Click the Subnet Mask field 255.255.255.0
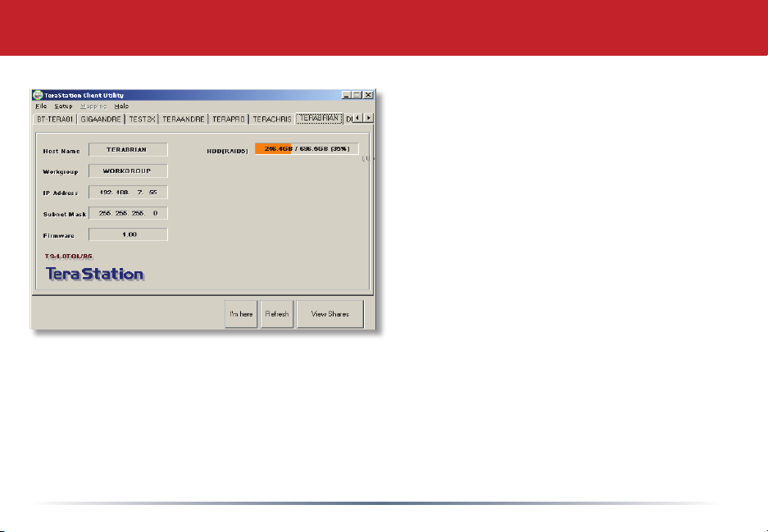Viewport: 768px width, 532px height. coord(128,214)
